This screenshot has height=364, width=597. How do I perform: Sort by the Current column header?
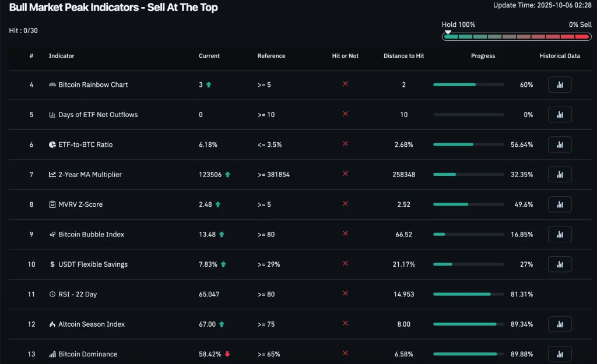pyautogui.click(x=209, y=56)
